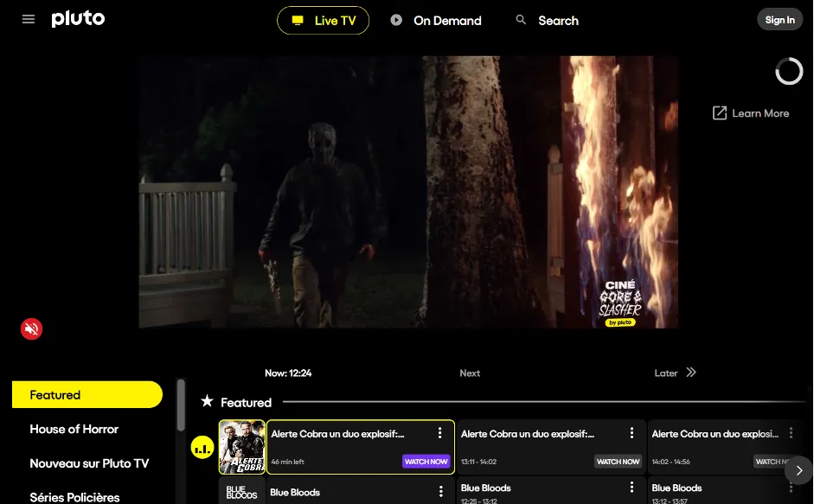Select Nouveau sur Pluto TV category
This screenshot has width=814, height=504.
[x=89, y=463]
